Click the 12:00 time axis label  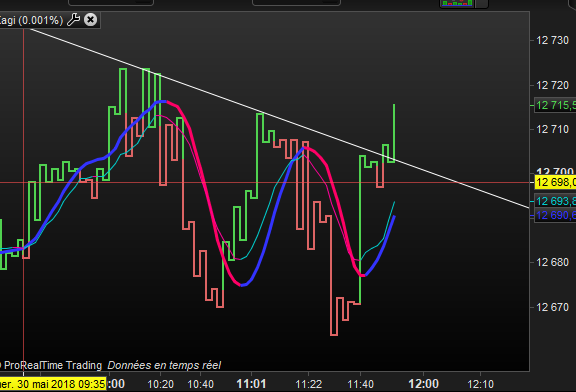(x=424, y=384)
